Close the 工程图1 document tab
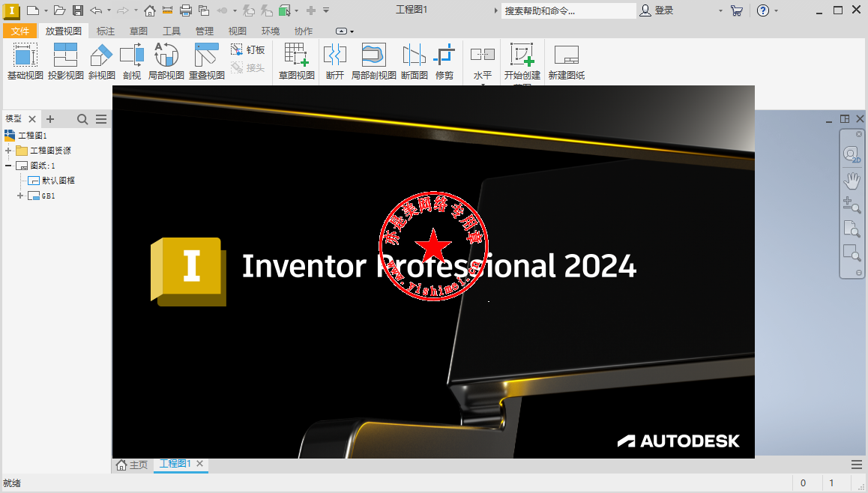Viewport: 868px width, 493px height. pos(200,464)
